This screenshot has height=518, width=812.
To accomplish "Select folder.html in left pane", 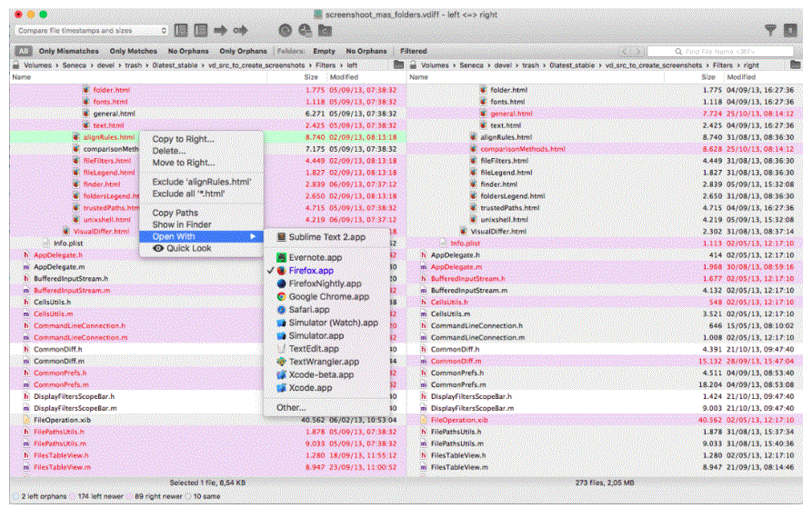I will coord(207,90).
